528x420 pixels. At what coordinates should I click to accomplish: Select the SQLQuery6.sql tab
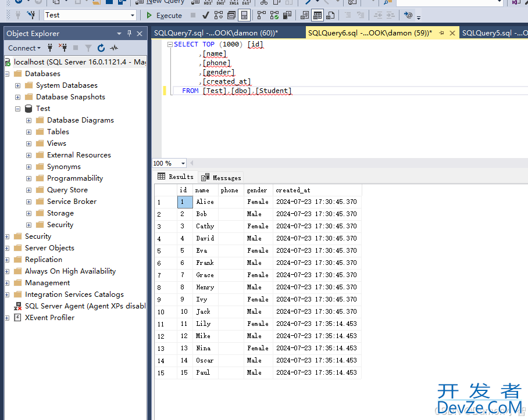[370, 33]
